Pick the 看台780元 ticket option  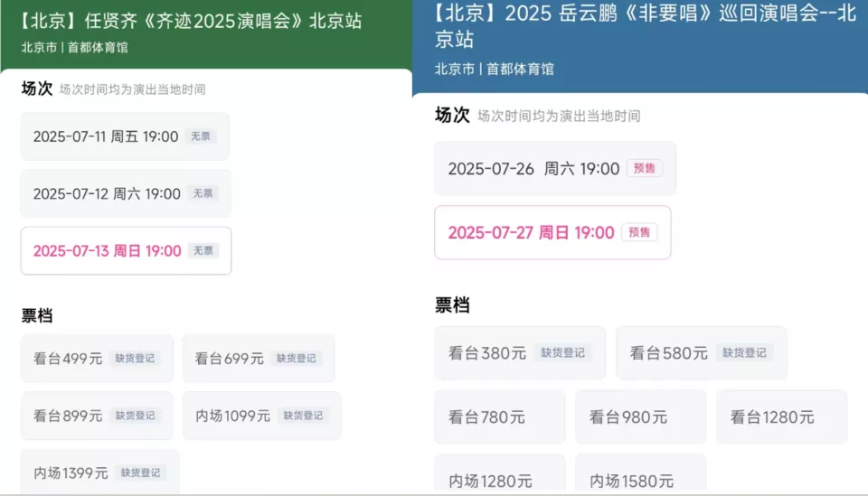[x=499, y=416]
